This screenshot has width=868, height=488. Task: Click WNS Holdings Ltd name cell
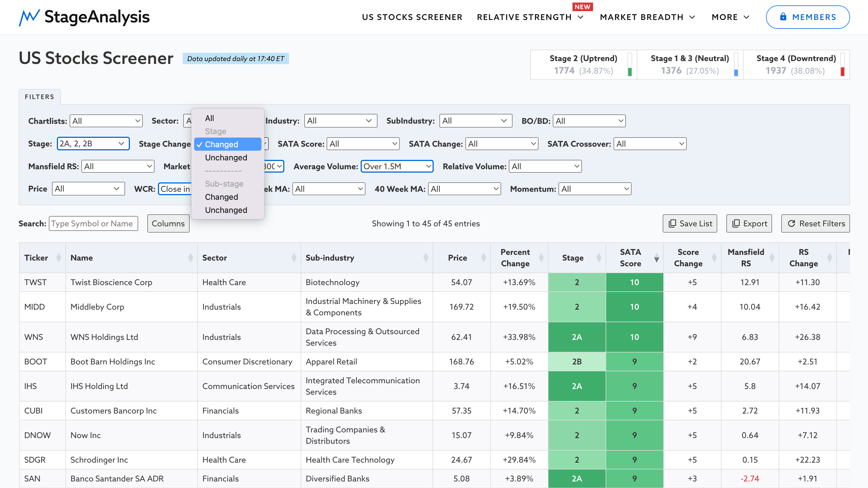(131, 337)
